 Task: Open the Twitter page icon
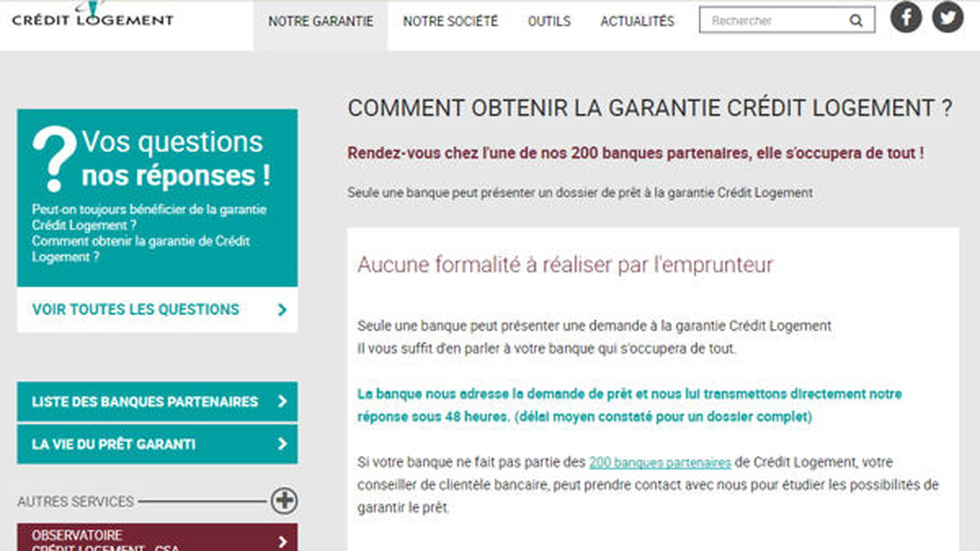click(x=948, y=17)
